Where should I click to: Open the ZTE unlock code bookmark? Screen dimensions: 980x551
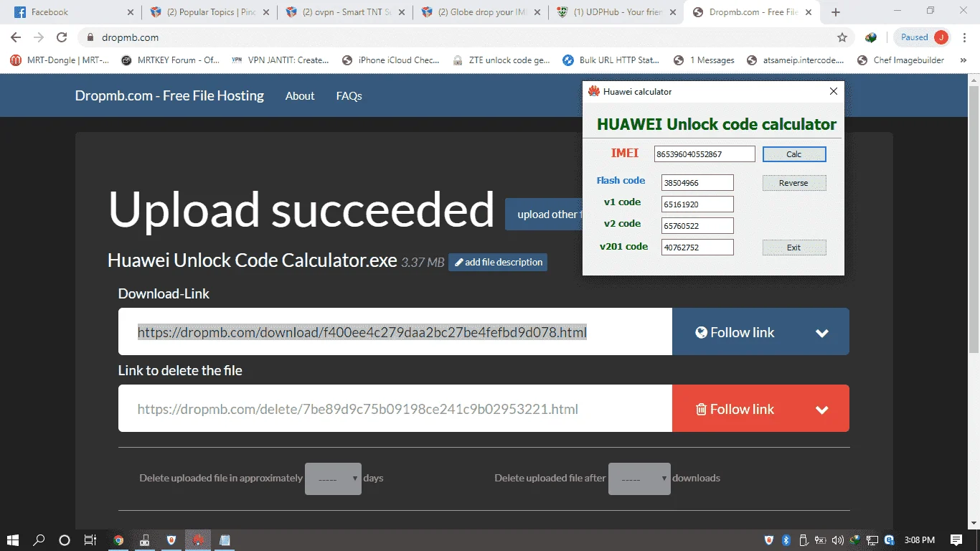tap(502, 60)
